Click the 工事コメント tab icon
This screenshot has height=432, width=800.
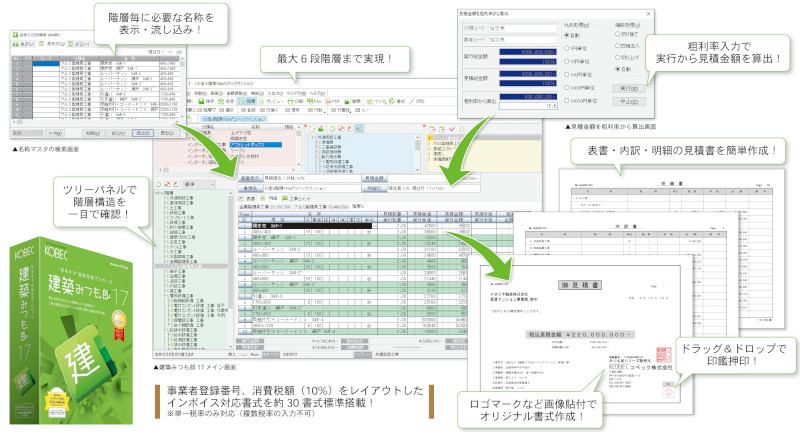point(285,198)
